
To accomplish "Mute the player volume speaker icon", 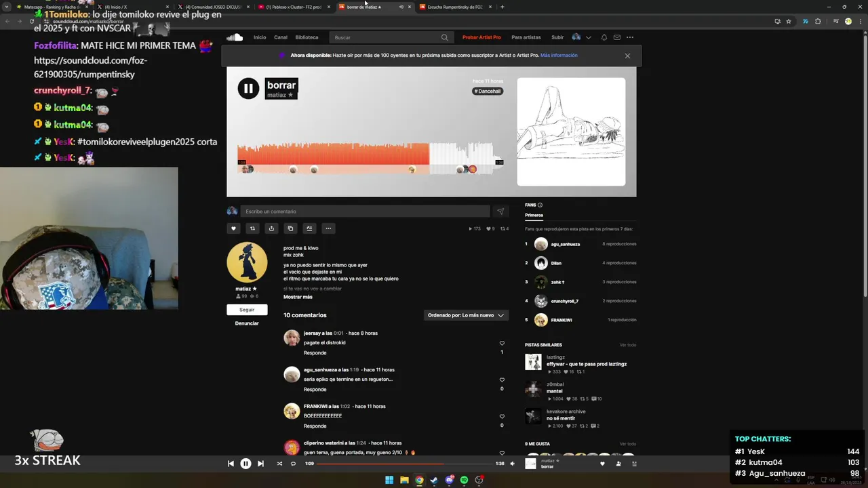I will click(512, 464).
